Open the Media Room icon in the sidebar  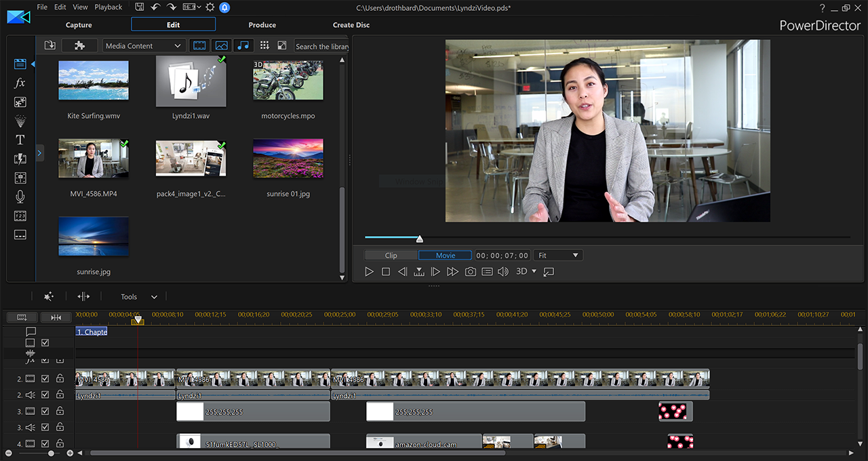[20, 64]
